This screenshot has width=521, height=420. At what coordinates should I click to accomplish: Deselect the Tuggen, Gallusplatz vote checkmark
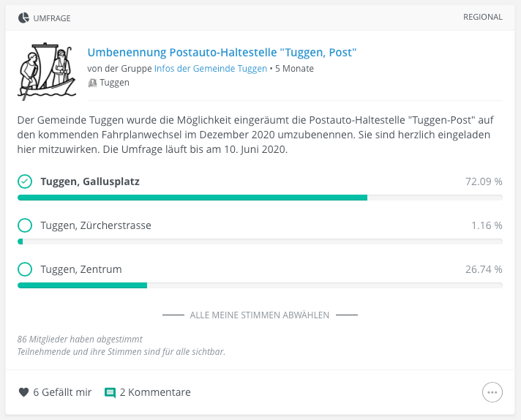point(25,181)
